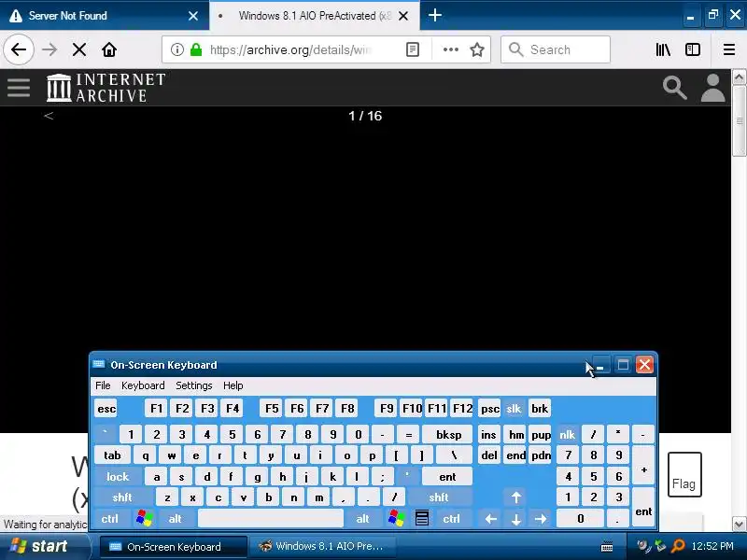Select the Windows 8.1 AIO Pre taskbar button

pyautogui.click(x=321, y=547)
